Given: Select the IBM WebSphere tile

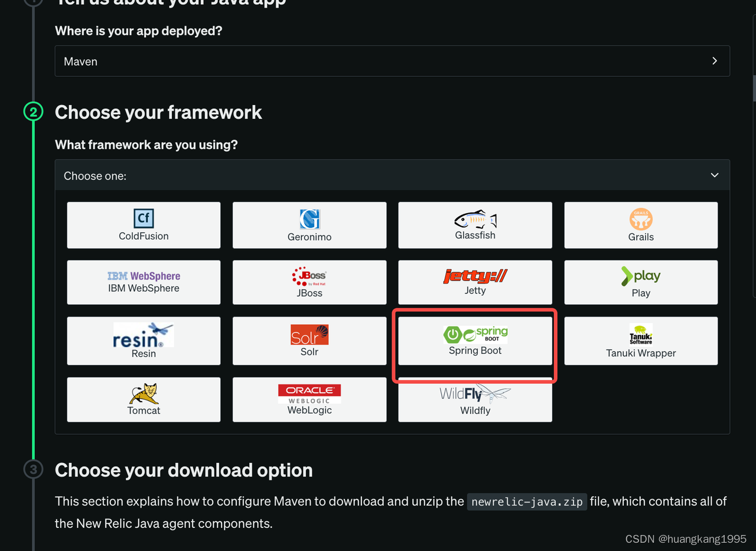Looking at the screenshot, I should (144, 282).
